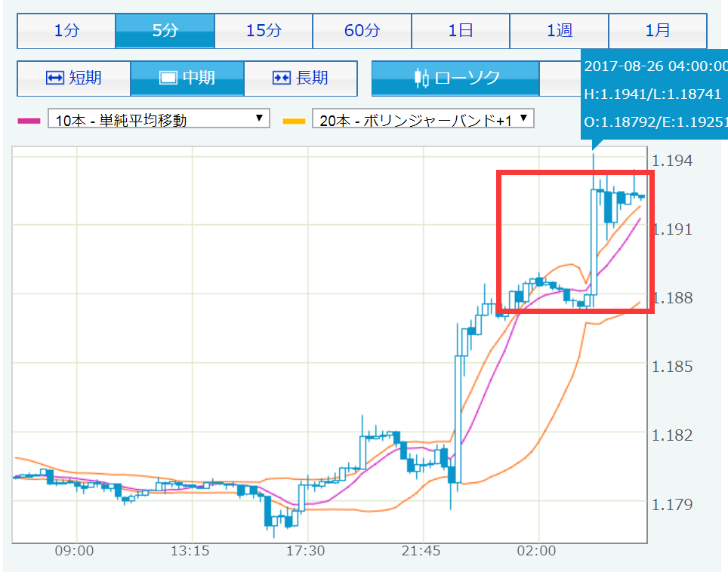The image size is (728, 572).
Task: Switch to the 60分 timeframe
Action: (362, 31)
